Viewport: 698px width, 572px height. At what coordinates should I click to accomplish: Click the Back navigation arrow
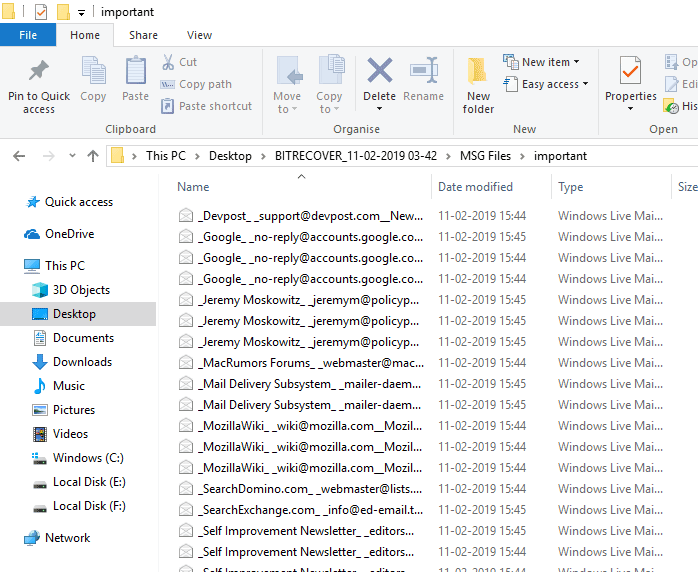19,156
